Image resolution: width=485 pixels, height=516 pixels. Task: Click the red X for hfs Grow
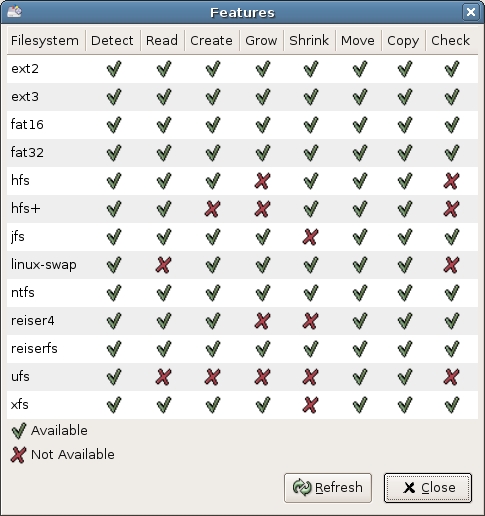pos(262,181)
